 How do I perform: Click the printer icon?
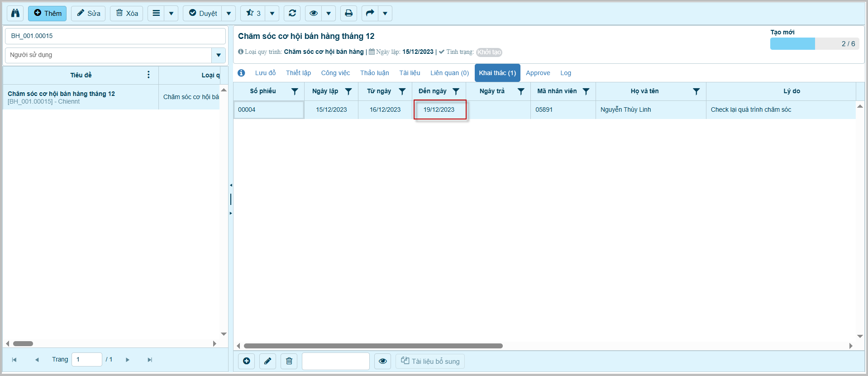(348, 13)
